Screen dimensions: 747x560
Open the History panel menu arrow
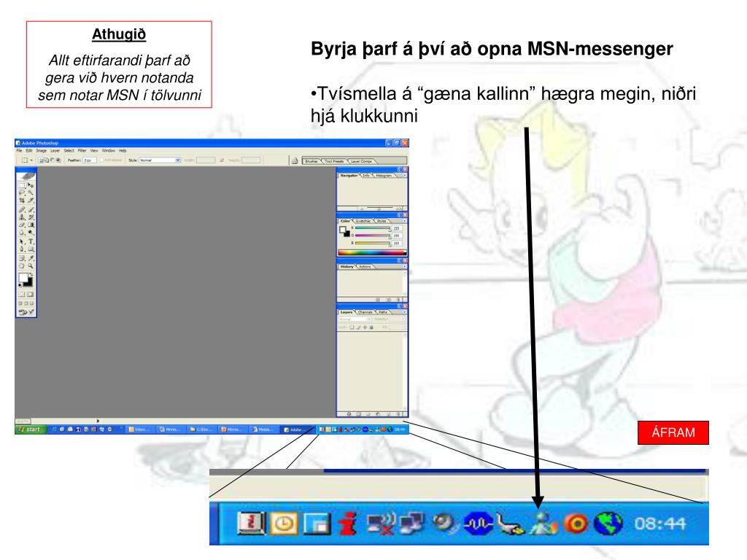(x=405, y=267)
